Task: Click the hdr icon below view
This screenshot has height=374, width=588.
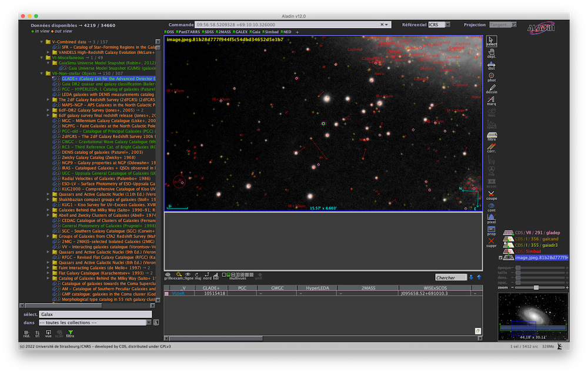Action: point(216,276)
